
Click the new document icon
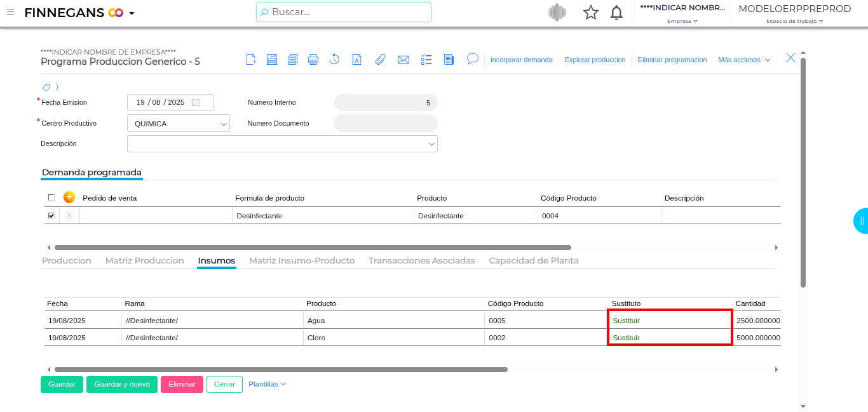251,60
